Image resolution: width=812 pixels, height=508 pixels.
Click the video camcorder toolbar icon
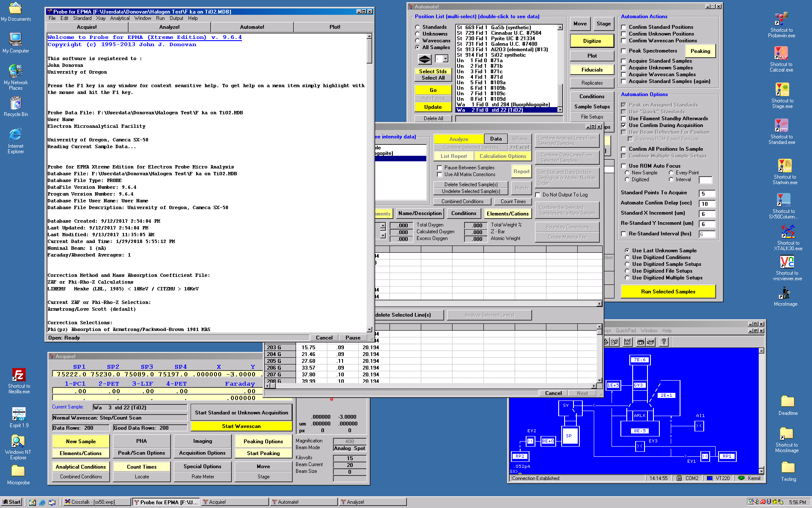tap(650, 342)
